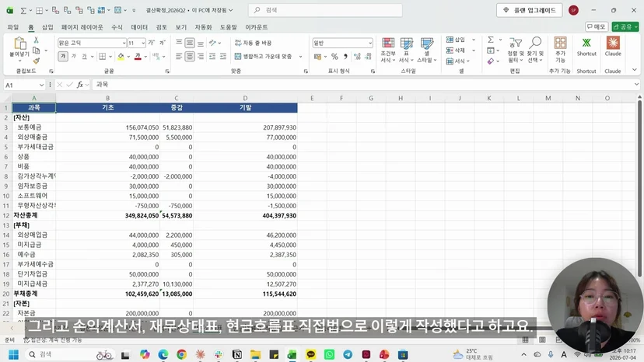Open the File (파일) tab
This screenshot has height=362, width=644.
coord(13,27)
